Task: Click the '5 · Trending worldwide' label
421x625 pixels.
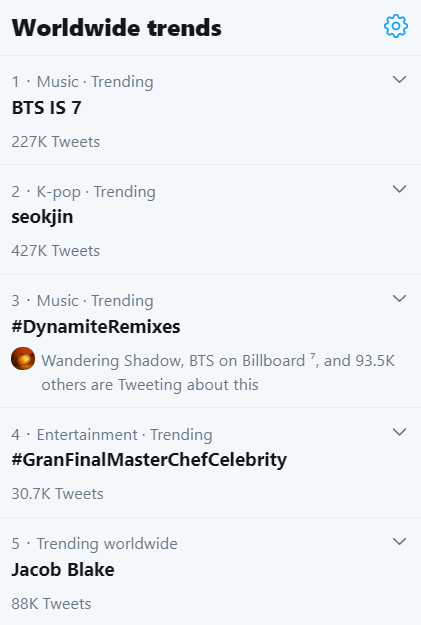Action: (x=94, y=544)
